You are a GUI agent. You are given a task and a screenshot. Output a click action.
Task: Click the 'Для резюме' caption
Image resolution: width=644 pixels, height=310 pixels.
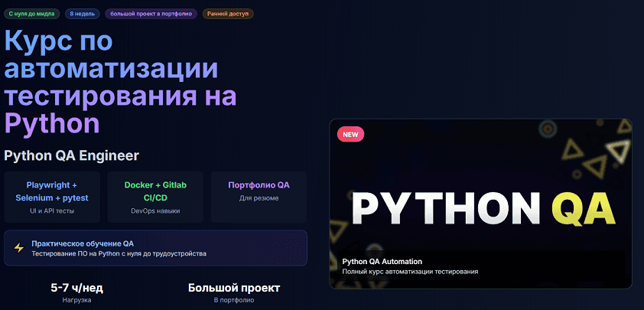(x=259, y=198)
